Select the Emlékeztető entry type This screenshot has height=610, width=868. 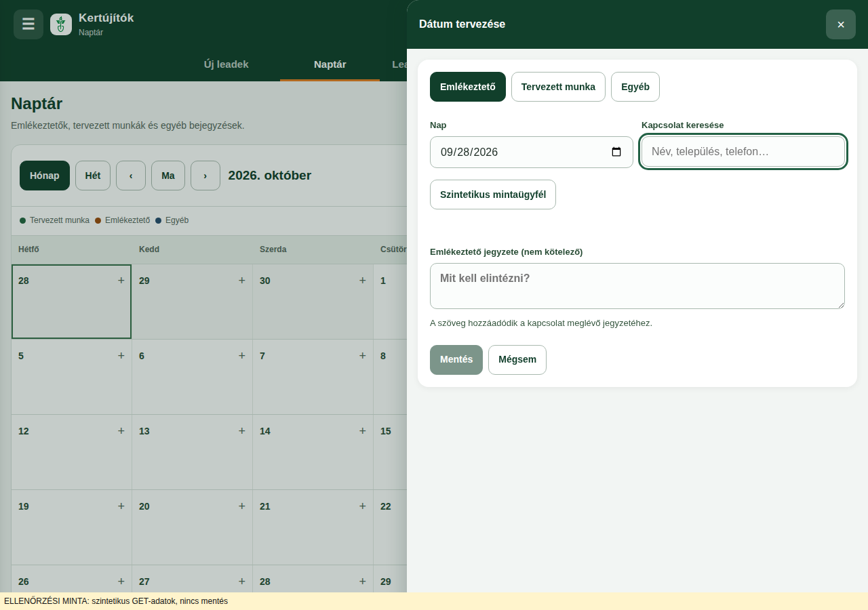[468, 87]
